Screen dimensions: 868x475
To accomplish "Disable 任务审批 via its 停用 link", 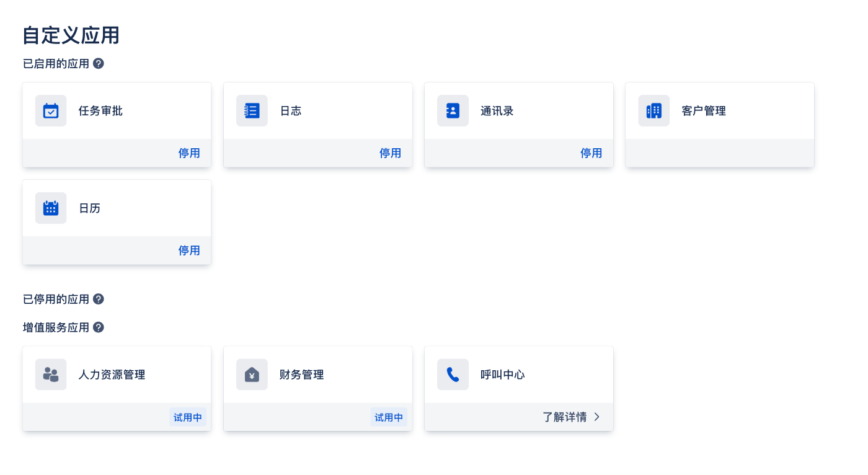I will (x=189, y=153).
